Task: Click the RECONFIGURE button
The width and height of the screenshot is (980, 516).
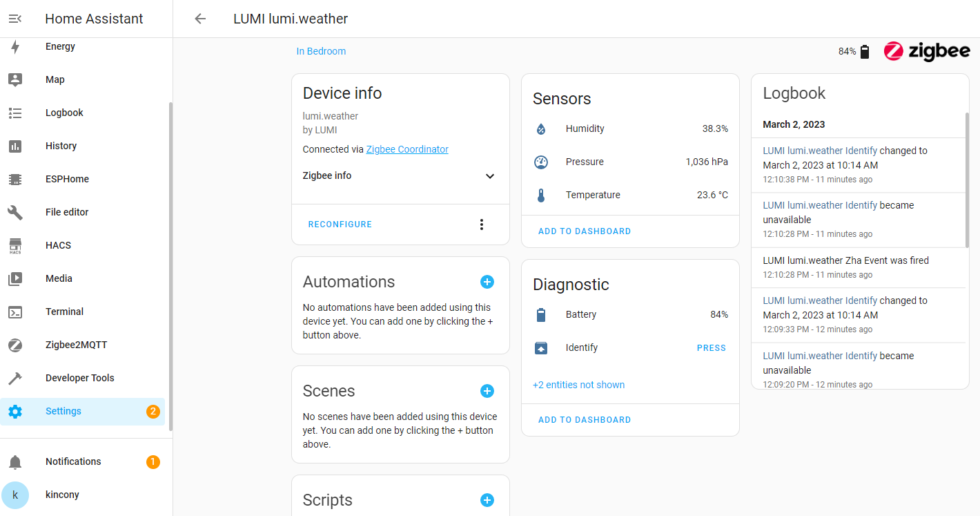Action: [340, 224]
